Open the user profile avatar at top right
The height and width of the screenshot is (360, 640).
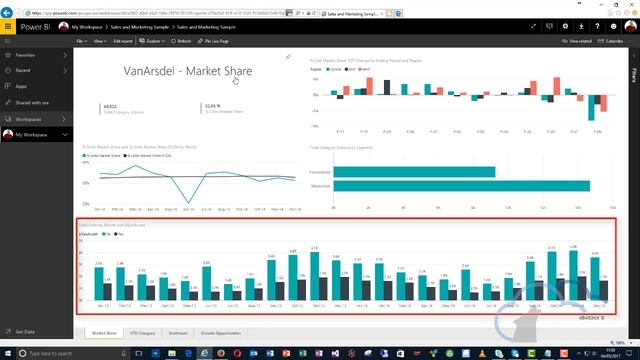point(630,27)
